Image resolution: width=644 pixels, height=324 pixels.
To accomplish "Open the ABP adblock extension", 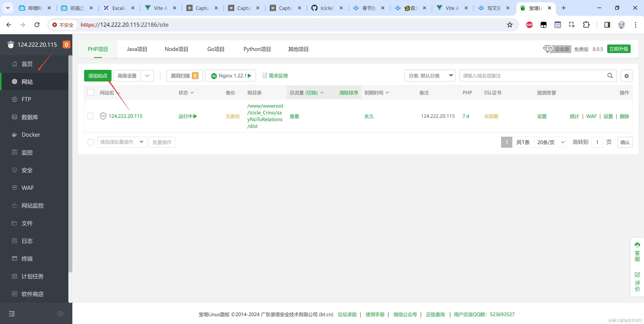I will coord(529,25).
